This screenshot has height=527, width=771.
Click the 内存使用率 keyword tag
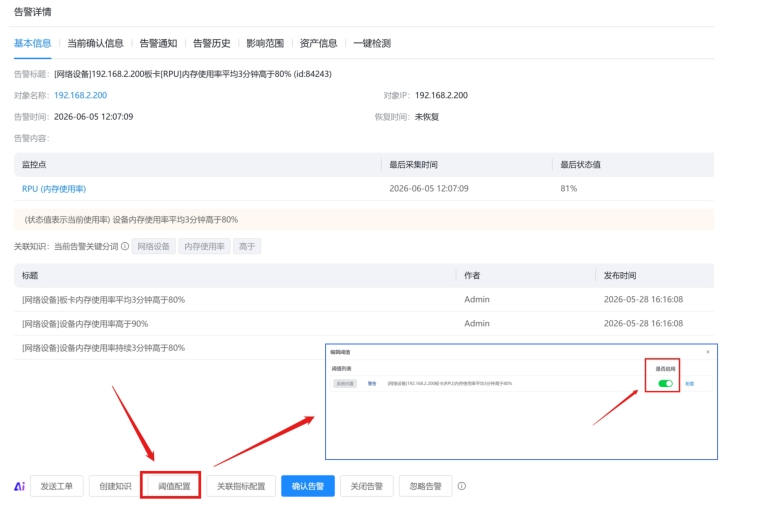[205, 246]
